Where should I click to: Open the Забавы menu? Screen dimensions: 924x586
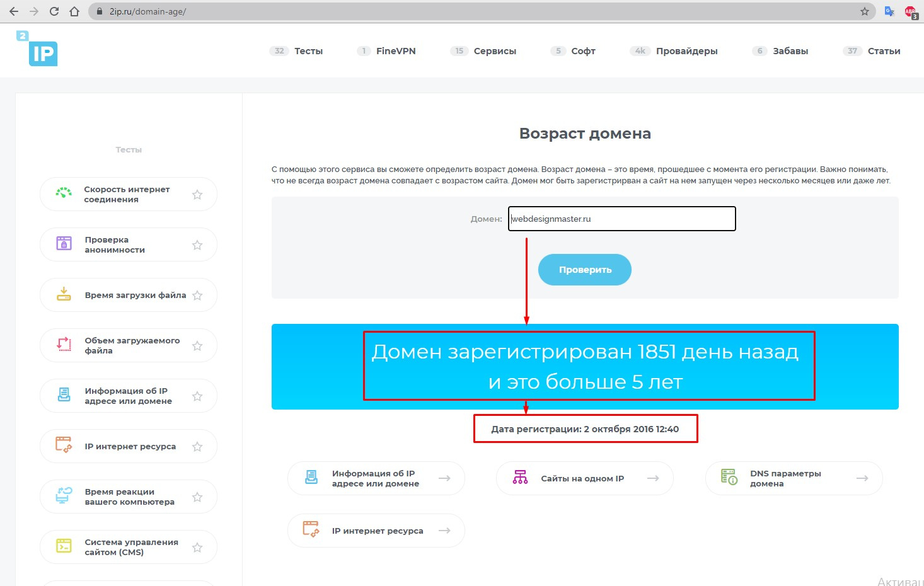(x=790, y=51)
